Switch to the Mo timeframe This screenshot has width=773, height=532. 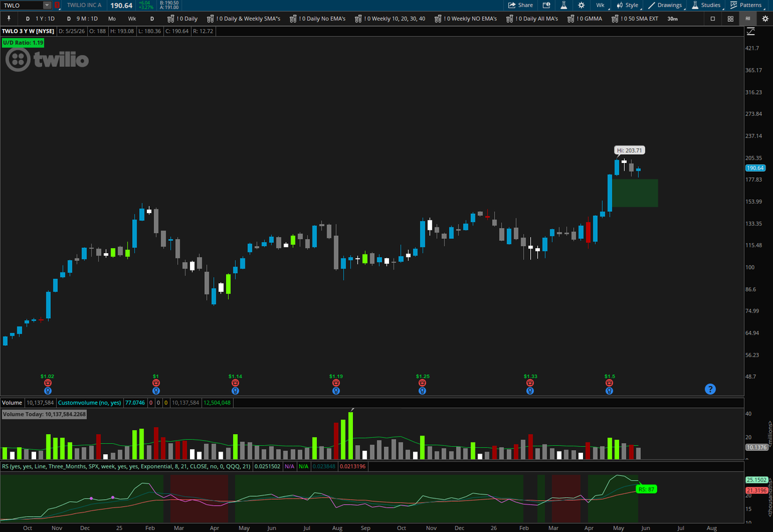tap(112, 19)
